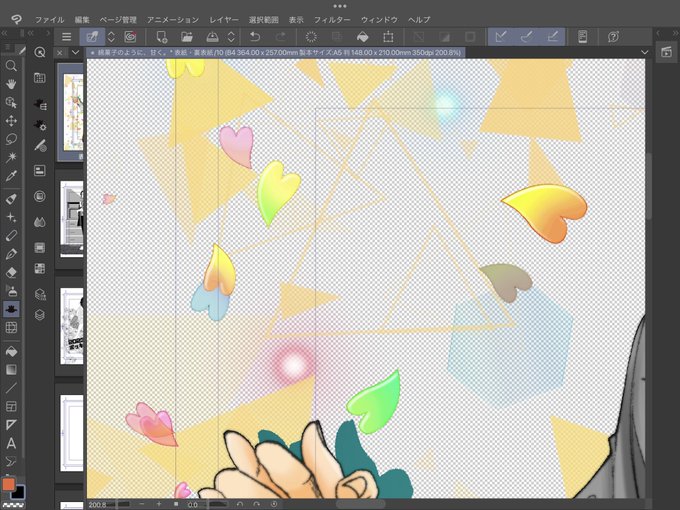
Task: Select the Hand move-view tool
Action: click(11, 84)
